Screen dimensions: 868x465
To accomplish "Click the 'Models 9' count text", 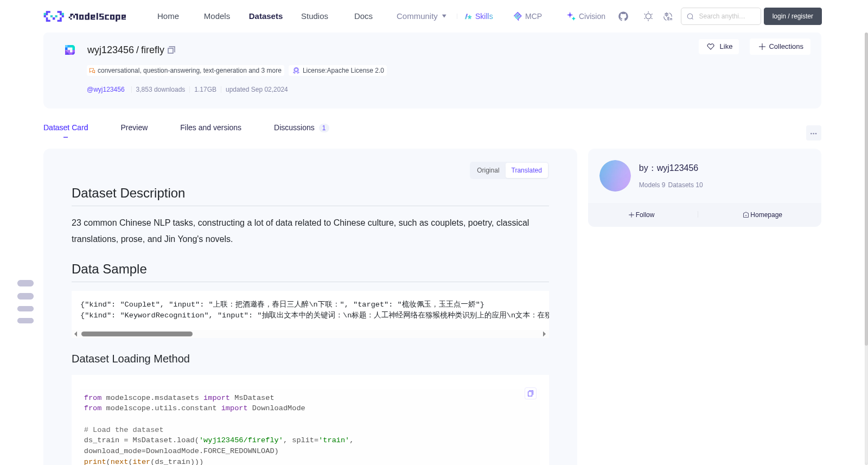I will click(652, 185).
